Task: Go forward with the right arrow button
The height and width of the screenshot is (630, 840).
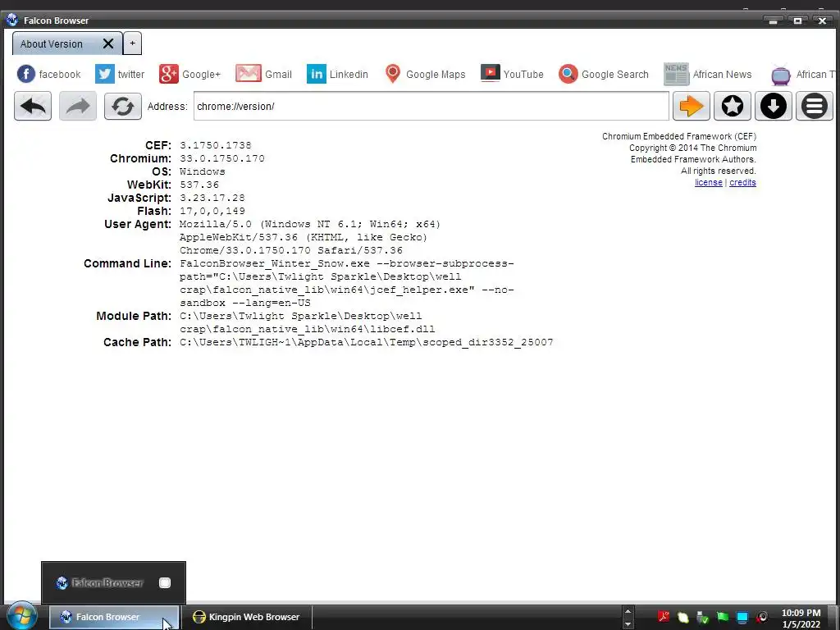Action: 78,106
